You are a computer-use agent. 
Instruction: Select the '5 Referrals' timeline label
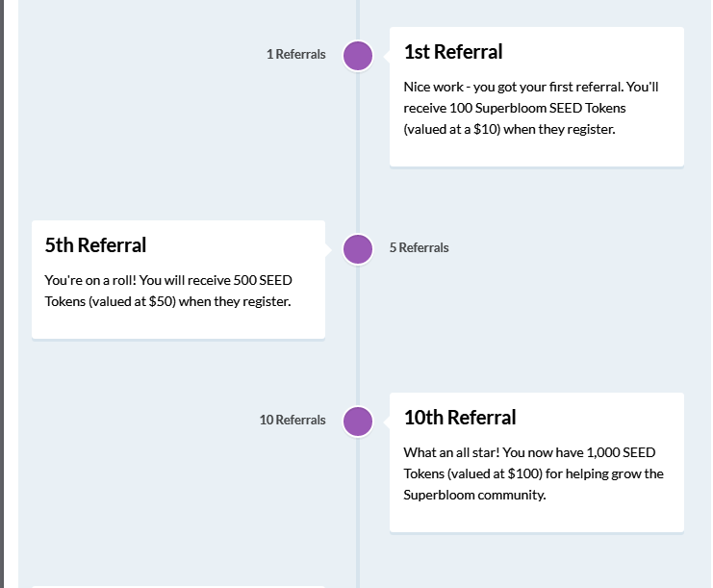click(x=419, y=248)
